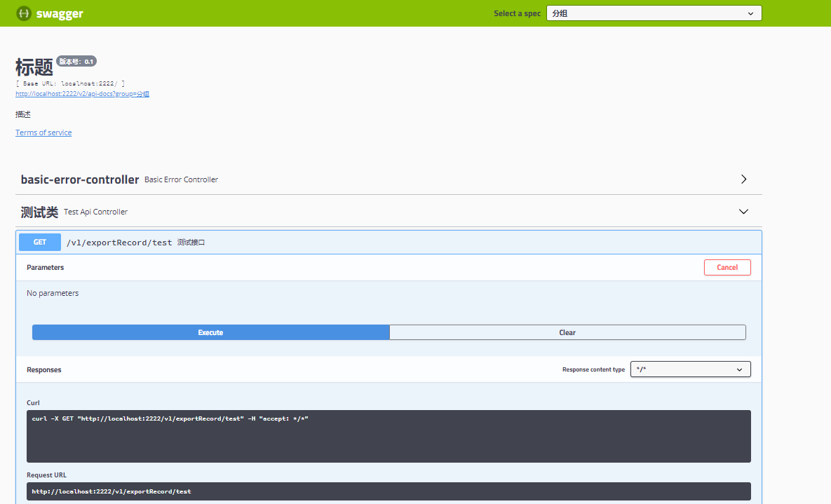This screenshot has width=831, height=504.
Task: Click the No parameters text
Action: pos(53,293)
